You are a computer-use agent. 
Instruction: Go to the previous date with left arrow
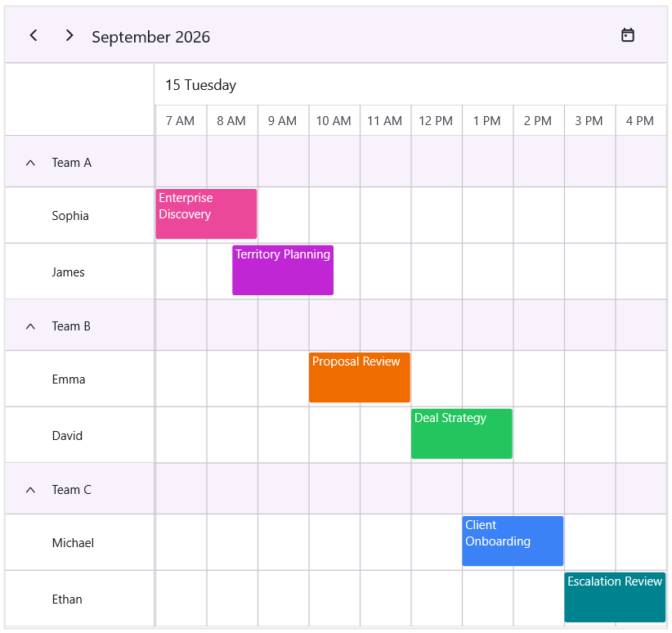click(34, 36)
